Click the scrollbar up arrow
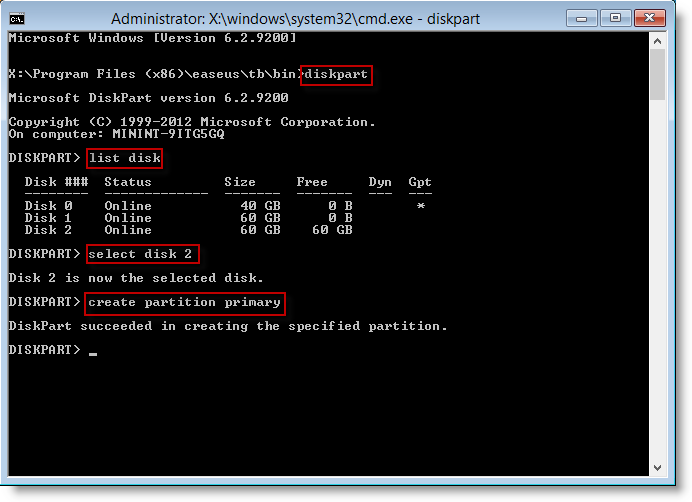692x502 pixels. [x=658, y=40]
